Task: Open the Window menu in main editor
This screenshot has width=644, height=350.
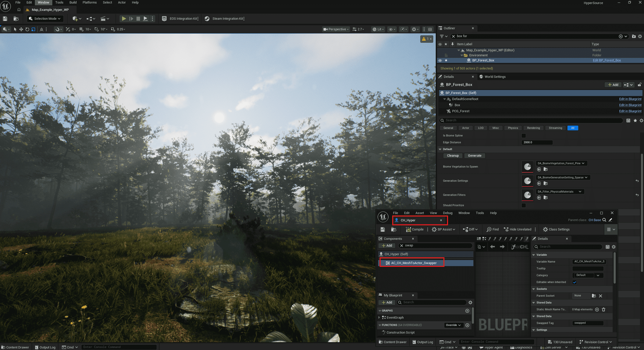Action: (43, 2)
